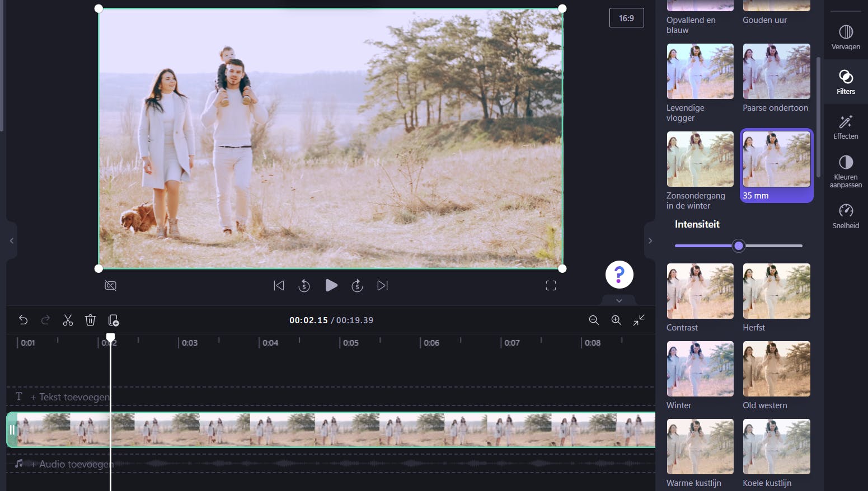Zoom out of the timeline
This screenshot has height=491, width=868.
tap(594, 320)
